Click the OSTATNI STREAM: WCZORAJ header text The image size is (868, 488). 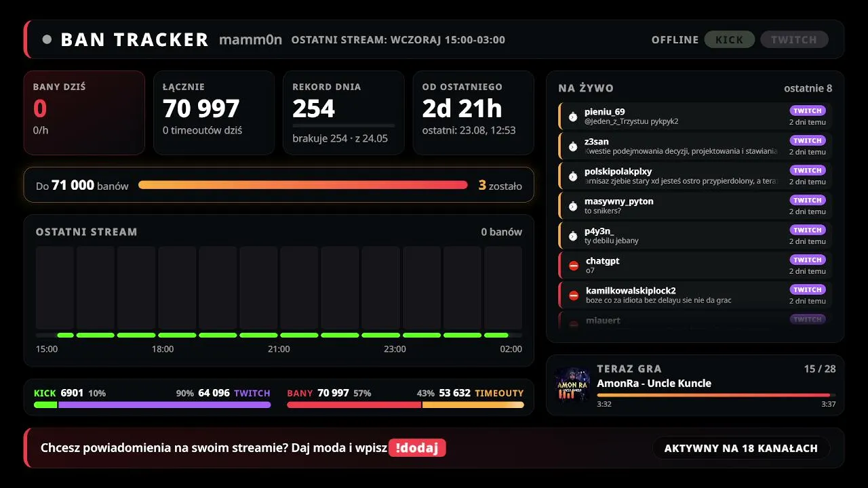pyautogui.click(x=398, y=39)
